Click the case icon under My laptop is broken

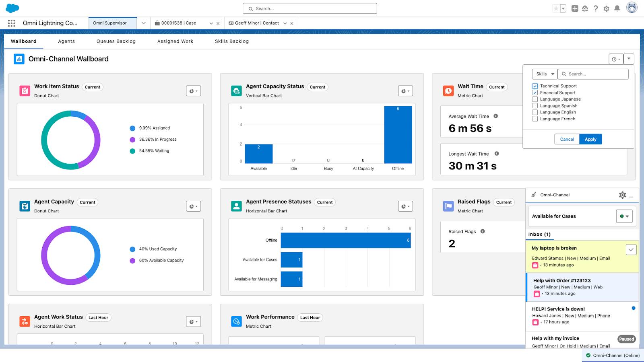tap(535, 265)
